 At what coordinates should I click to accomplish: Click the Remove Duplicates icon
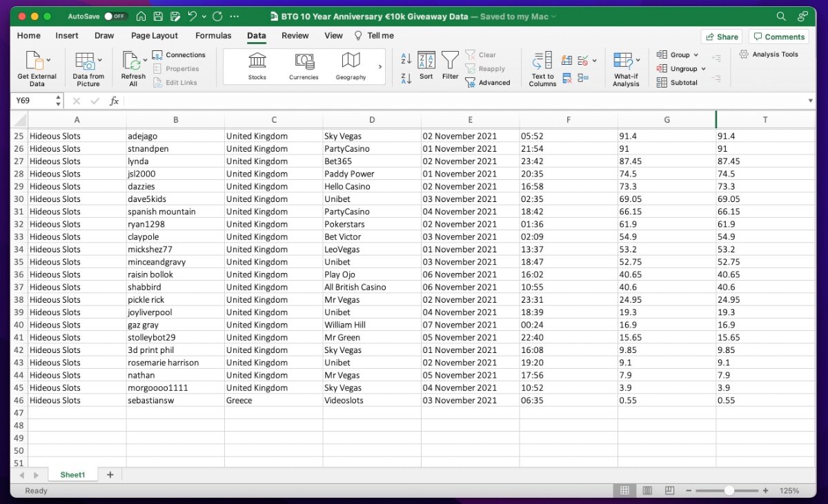click(567, 78)
